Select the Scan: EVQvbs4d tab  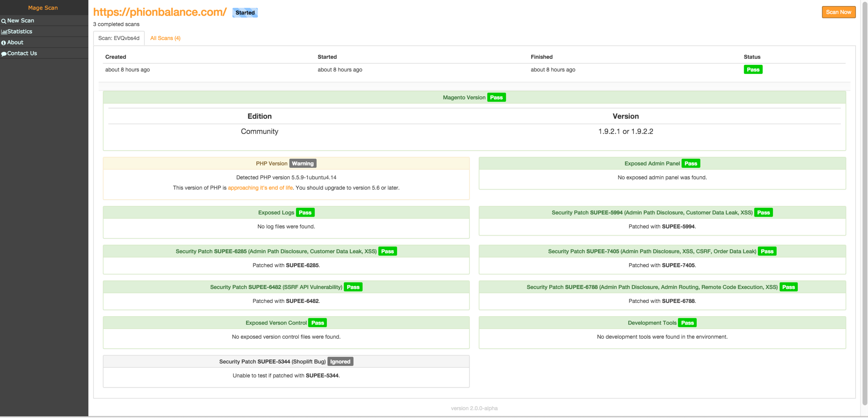[119, 38]
